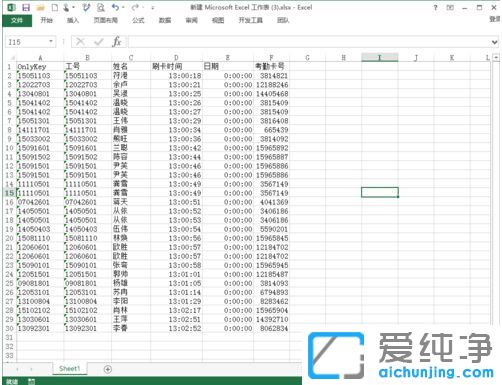Image resolution: width=502 pixels, height=385 pixels.
Task: Switch to the 开始 (Home) ribbon tab
Action: tap(46, 20)
